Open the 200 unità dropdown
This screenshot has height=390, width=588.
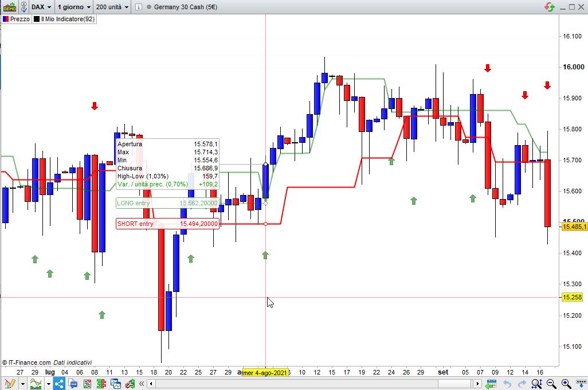coord(112,7)
